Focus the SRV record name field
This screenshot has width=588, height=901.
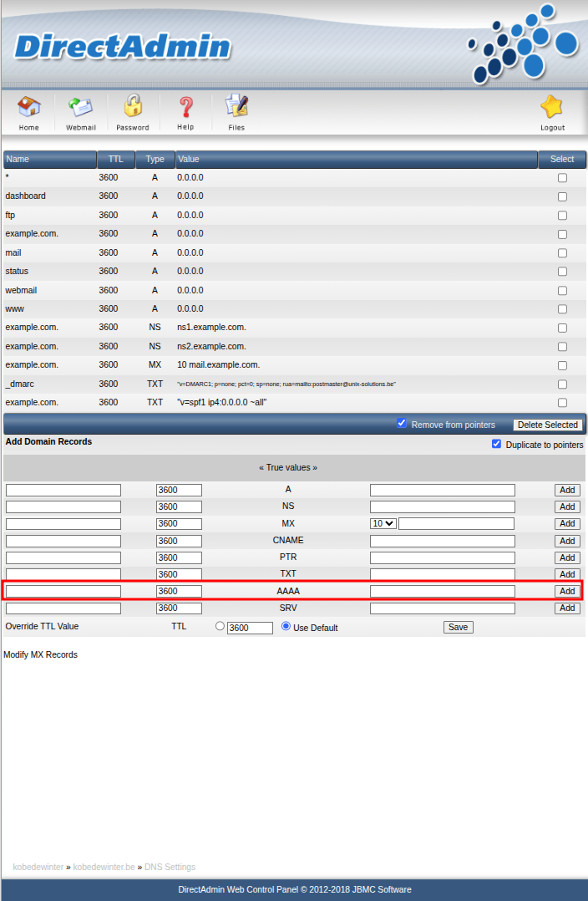tap(63, 608)
